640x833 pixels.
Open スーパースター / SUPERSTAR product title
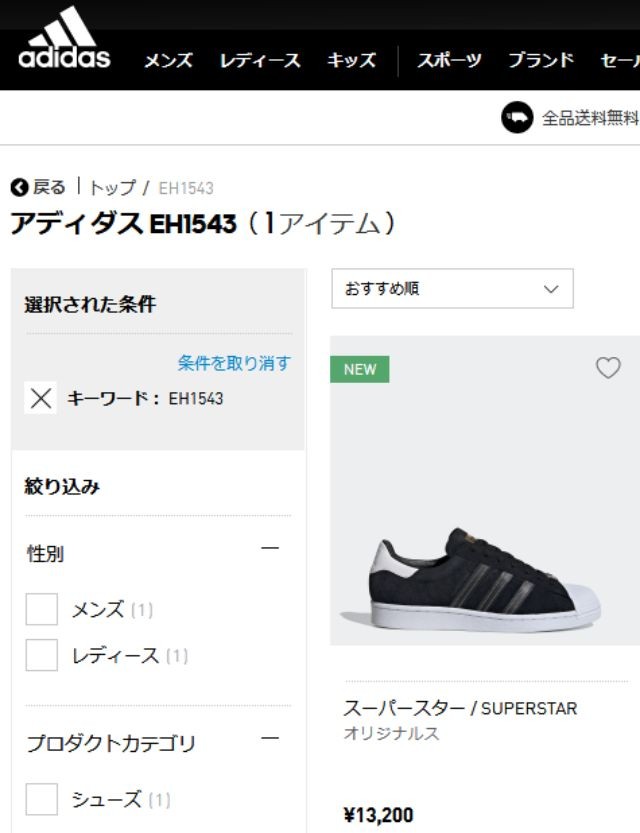(x=460, y=708)
